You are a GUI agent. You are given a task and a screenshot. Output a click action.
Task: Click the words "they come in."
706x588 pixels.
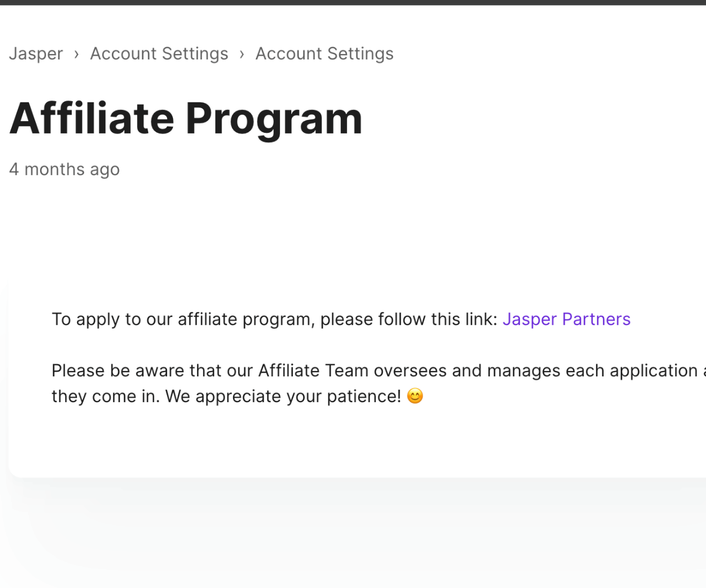click(106, 396)
